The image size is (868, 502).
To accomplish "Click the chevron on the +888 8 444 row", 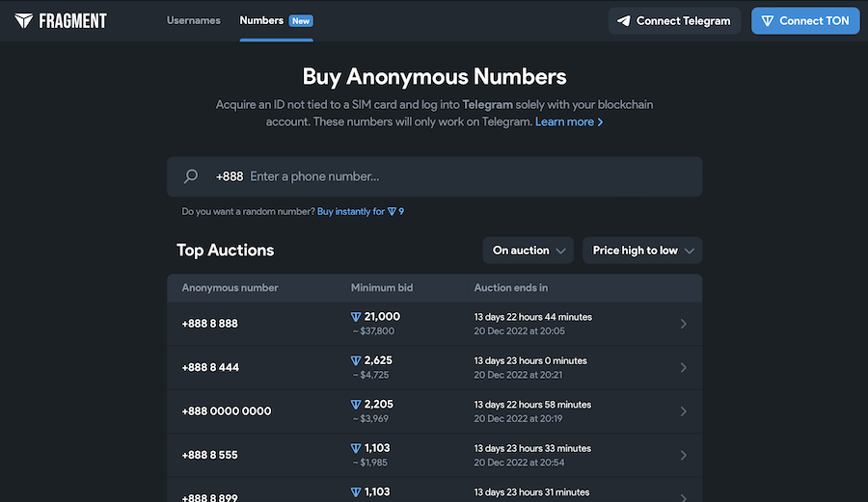I will pyautogui.click(x=684, y=368).
